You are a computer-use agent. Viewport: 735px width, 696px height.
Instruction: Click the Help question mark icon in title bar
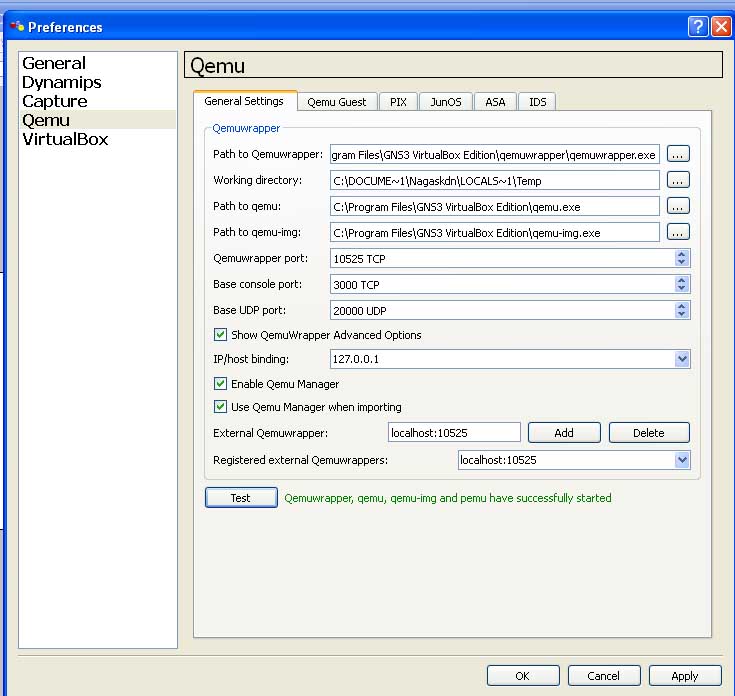(698, 27)
